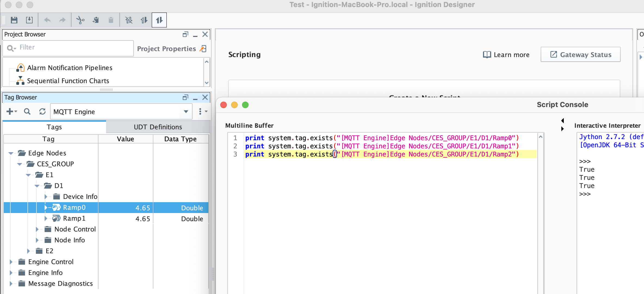Expand the Node Control folder
Screen dimensions: 644x294
[x=37, y=229]
